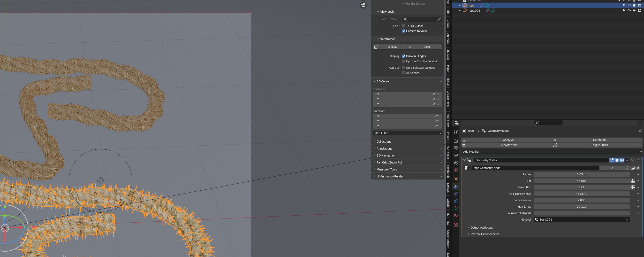
Task: Open Output properties printer icon
Action: click(x=456, y=148)
